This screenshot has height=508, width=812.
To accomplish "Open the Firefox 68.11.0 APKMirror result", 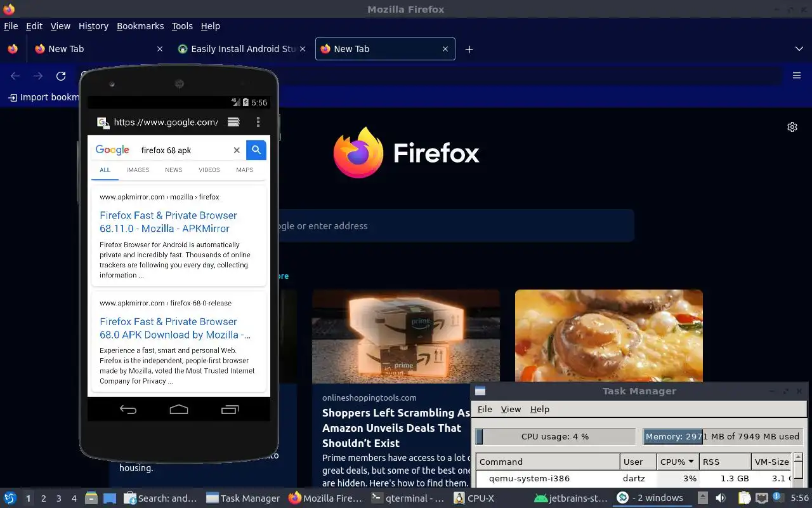I will pyautogui.click(x=168, y=222).
